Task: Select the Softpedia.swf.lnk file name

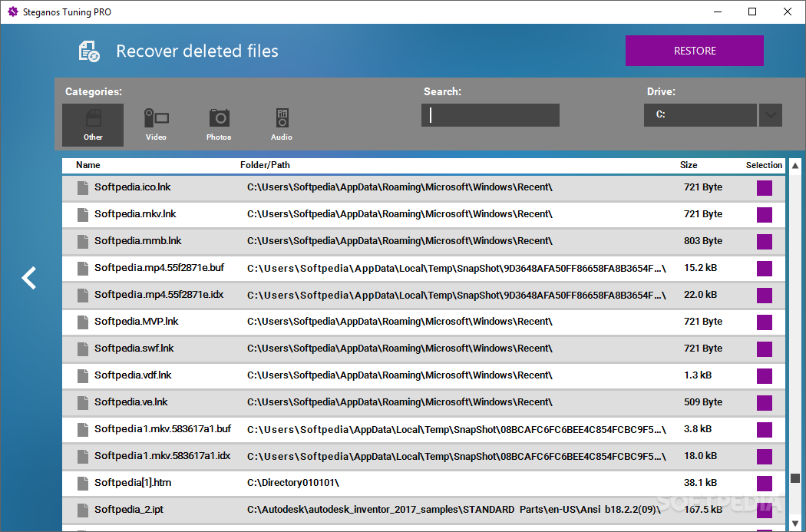Action: tap(134, 348)
